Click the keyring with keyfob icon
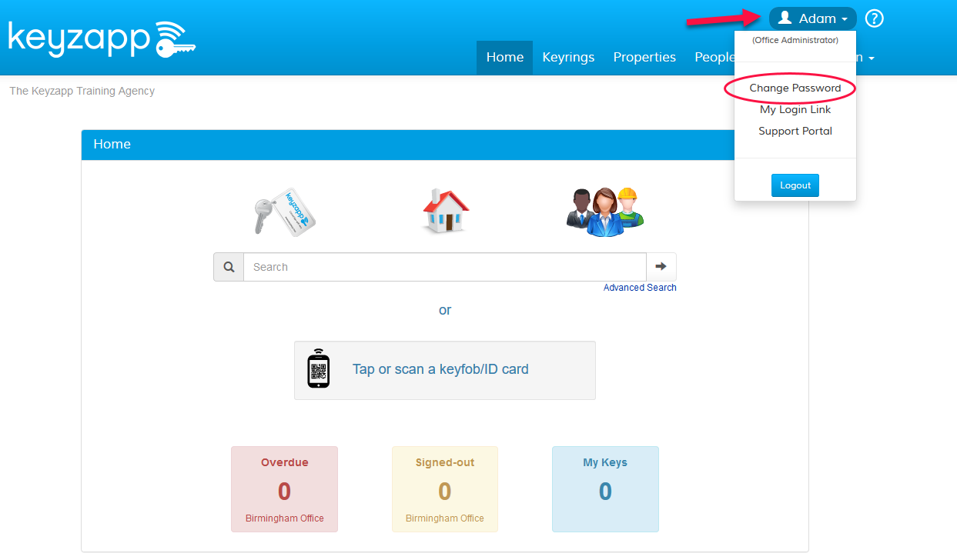Screen dimensions: 957x560 (x=285, y=211)
